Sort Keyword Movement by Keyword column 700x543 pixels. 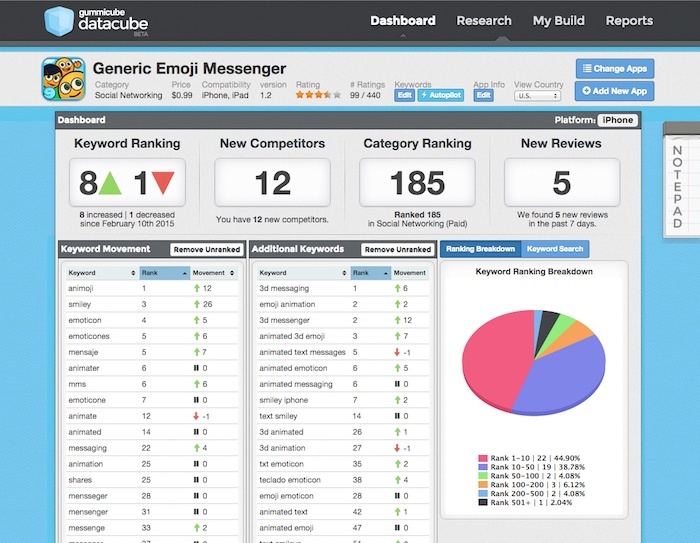(102, 273)
